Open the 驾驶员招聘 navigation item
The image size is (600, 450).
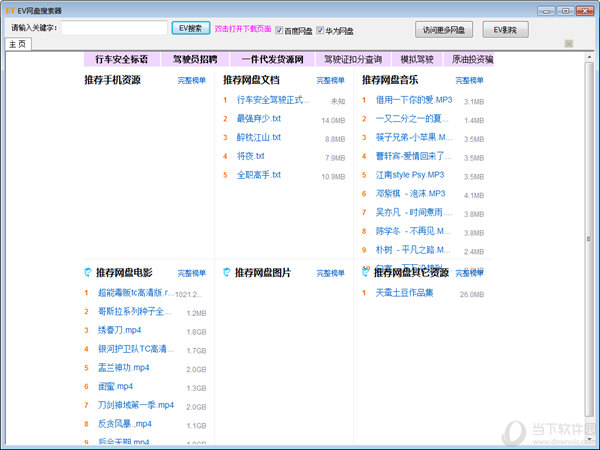coord(194,60)
